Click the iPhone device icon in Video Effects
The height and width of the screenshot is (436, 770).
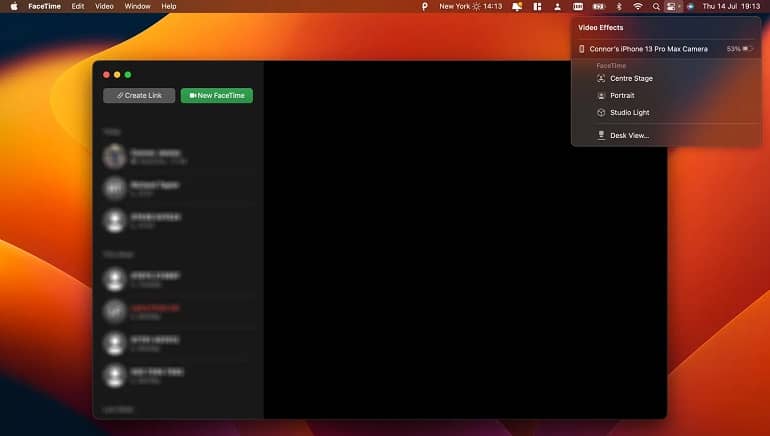[x=581, y=49]
